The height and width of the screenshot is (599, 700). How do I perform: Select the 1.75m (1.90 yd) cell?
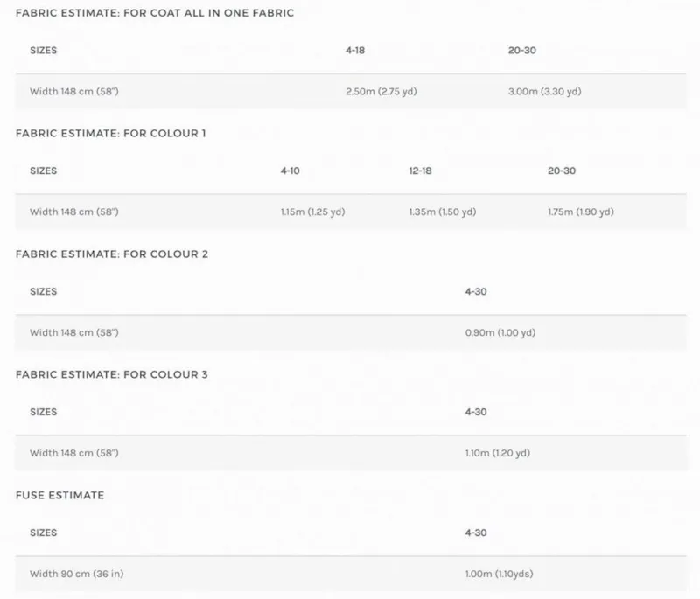tap(580, 212)
